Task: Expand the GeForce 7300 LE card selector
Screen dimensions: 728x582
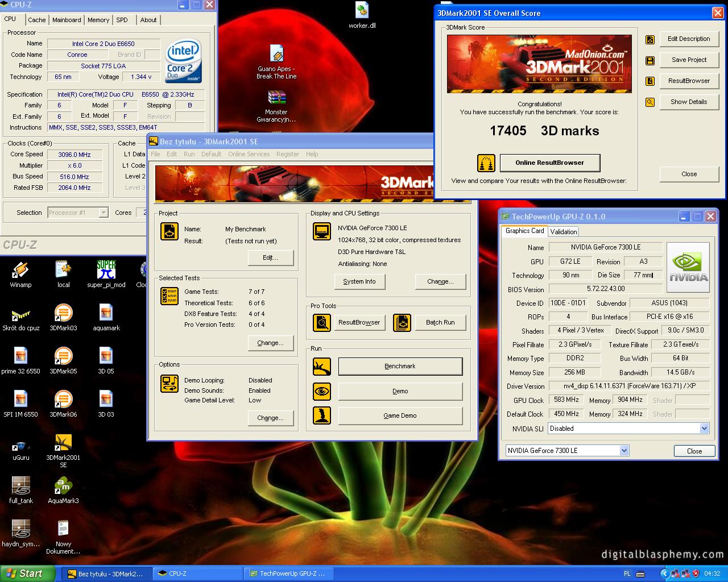Action: (624, 451)
